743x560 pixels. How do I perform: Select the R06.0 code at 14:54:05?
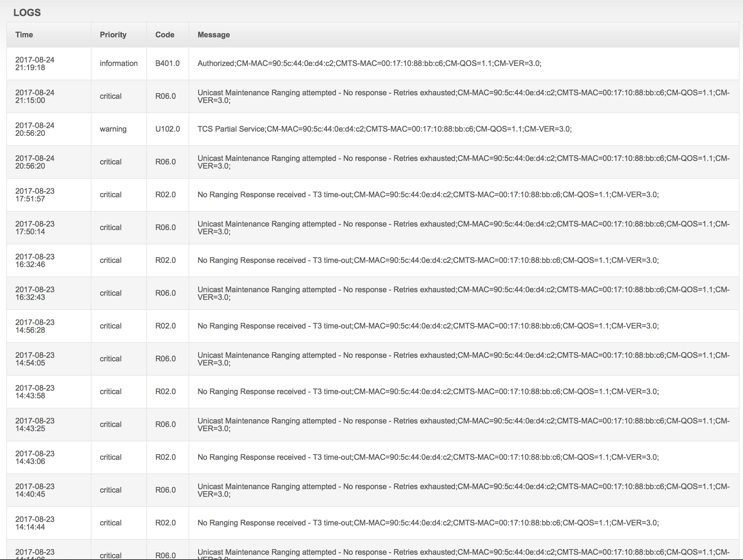click(x=165, y=359)
